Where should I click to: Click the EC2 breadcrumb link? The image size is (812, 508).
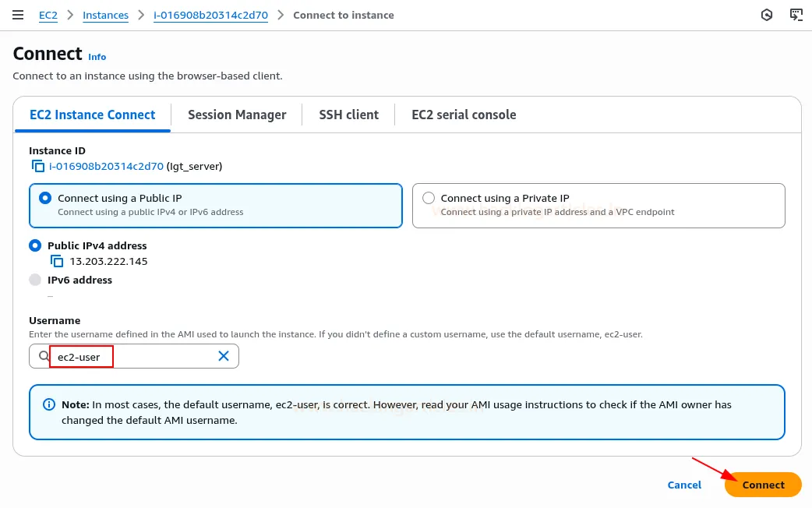tap(48, 14)
